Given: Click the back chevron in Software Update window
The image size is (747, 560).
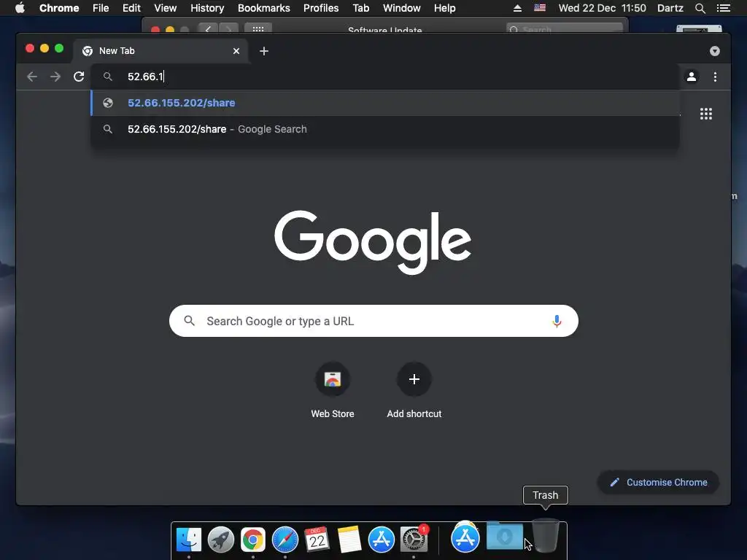Looking at the screenshot, I should pos(208,28).
